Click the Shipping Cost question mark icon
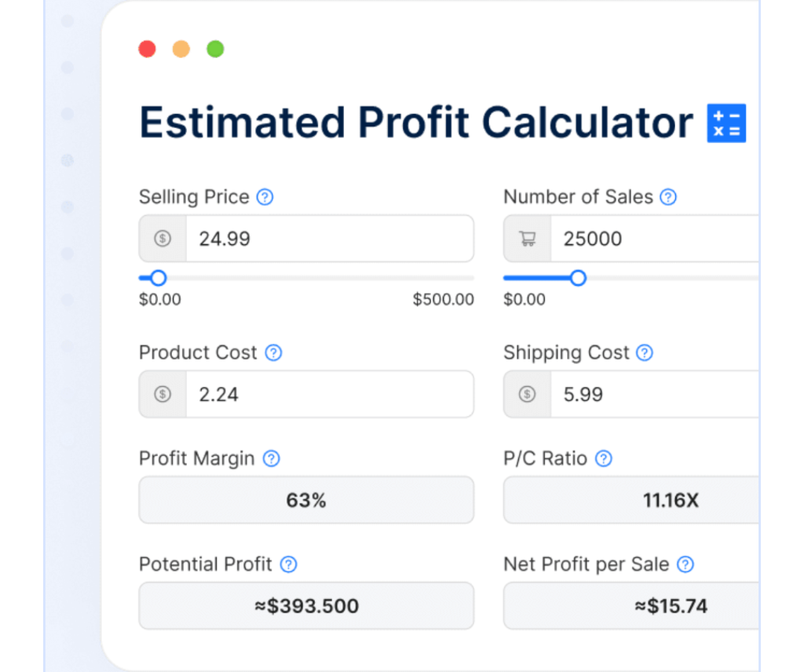 [645, 353]
